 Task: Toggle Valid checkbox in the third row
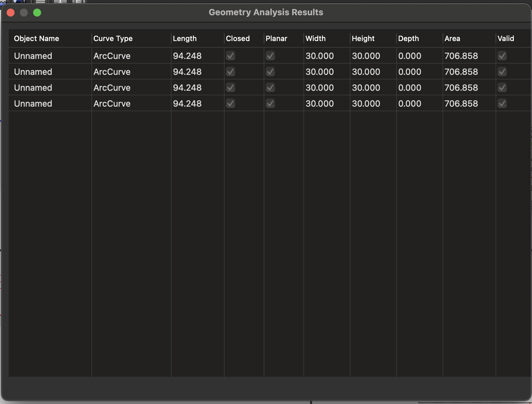502,87
